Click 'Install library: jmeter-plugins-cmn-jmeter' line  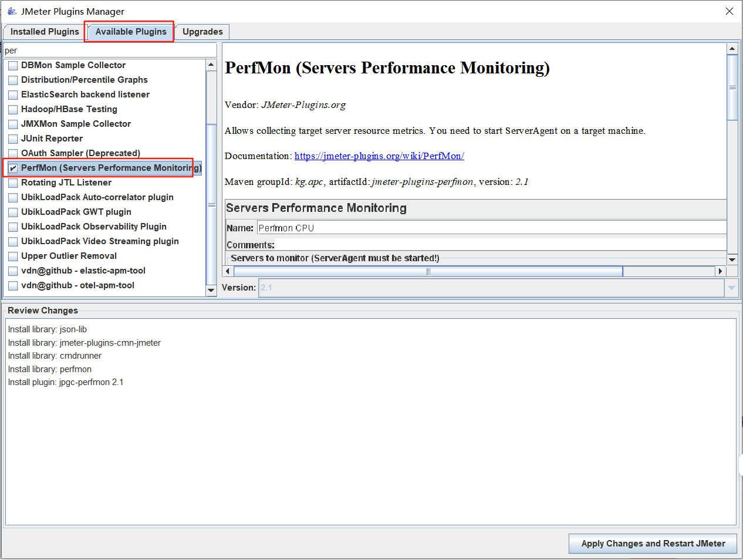[x=85, y=343]
